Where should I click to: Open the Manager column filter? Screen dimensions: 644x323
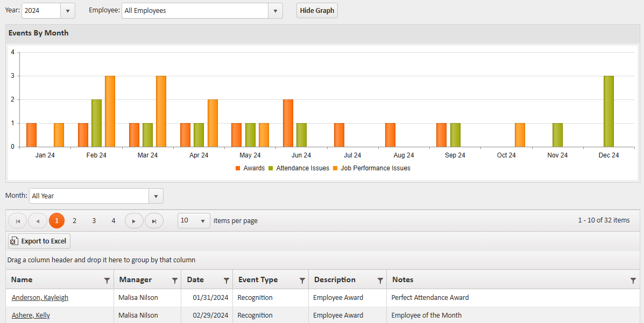174,280
